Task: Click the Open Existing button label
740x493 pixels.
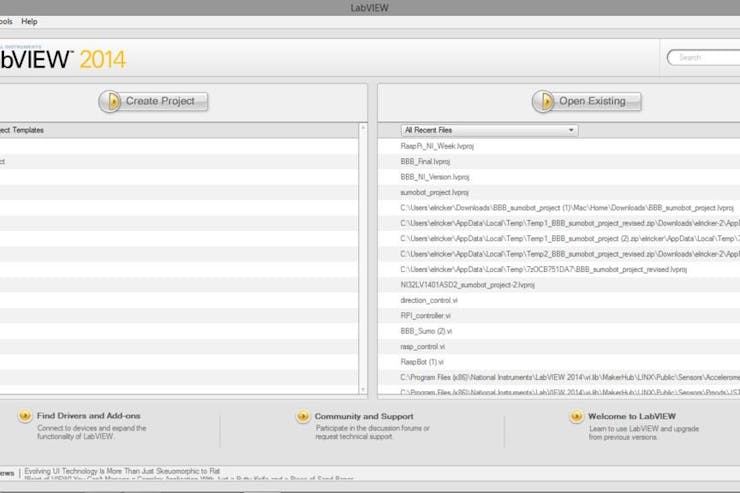Action: pos(592,101)
